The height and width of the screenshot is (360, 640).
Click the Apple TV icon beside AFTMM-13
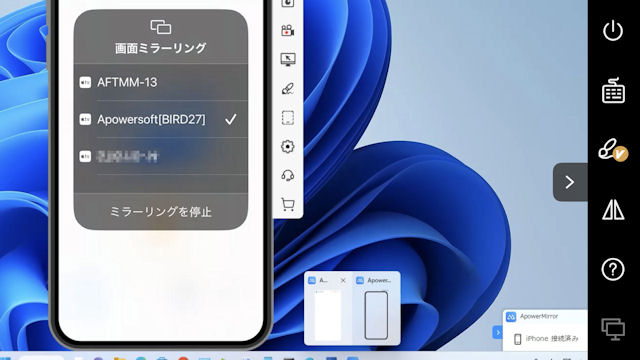pos(85,82)
